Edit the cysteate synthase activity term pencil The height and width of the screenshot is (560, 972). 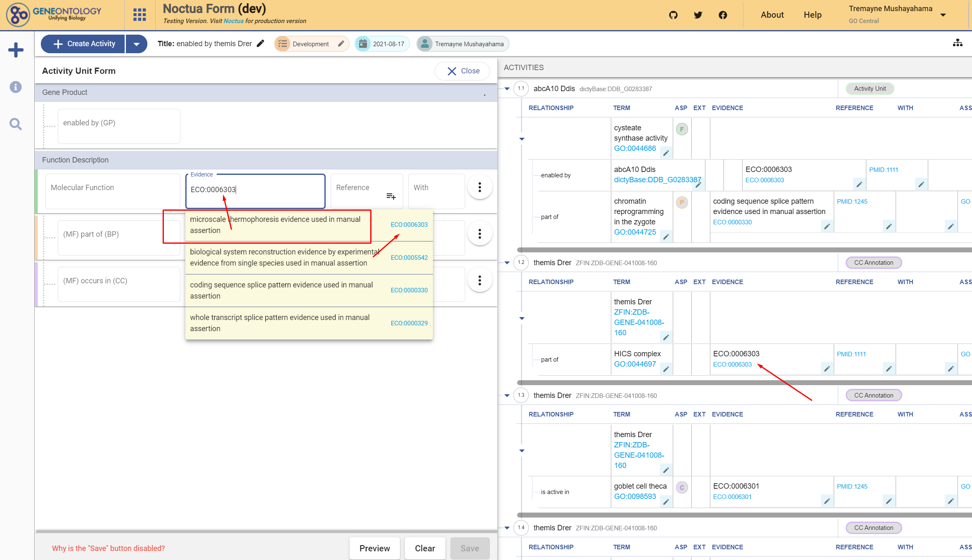pyautogui.click(x=666, y=153)
